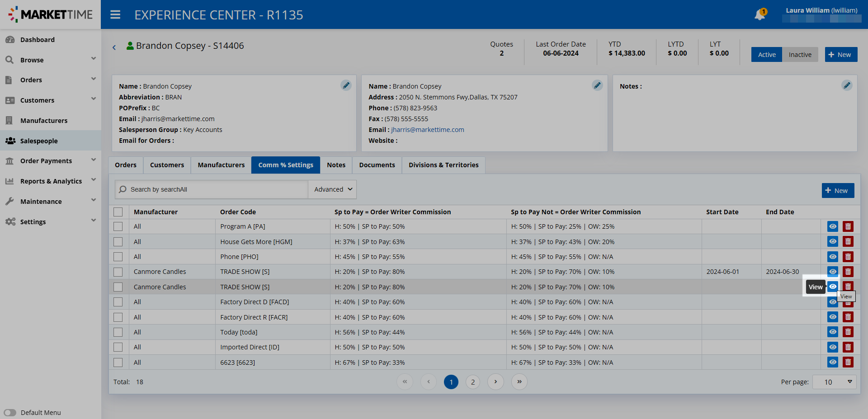Switch to Divisions & Territories tab
This screenshot has width=868, height=419.
[x=443, y=165]
